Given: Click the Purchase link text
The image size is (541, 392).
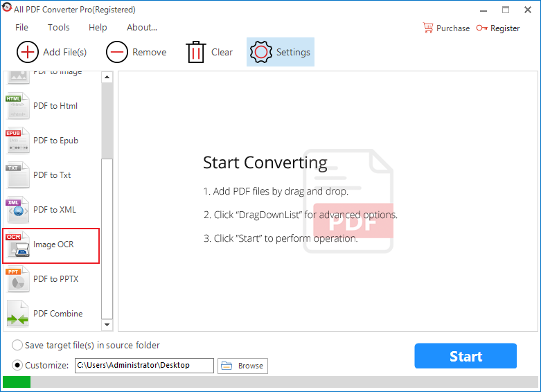Looking at the screenshot, I should click(x=453, y=28).
